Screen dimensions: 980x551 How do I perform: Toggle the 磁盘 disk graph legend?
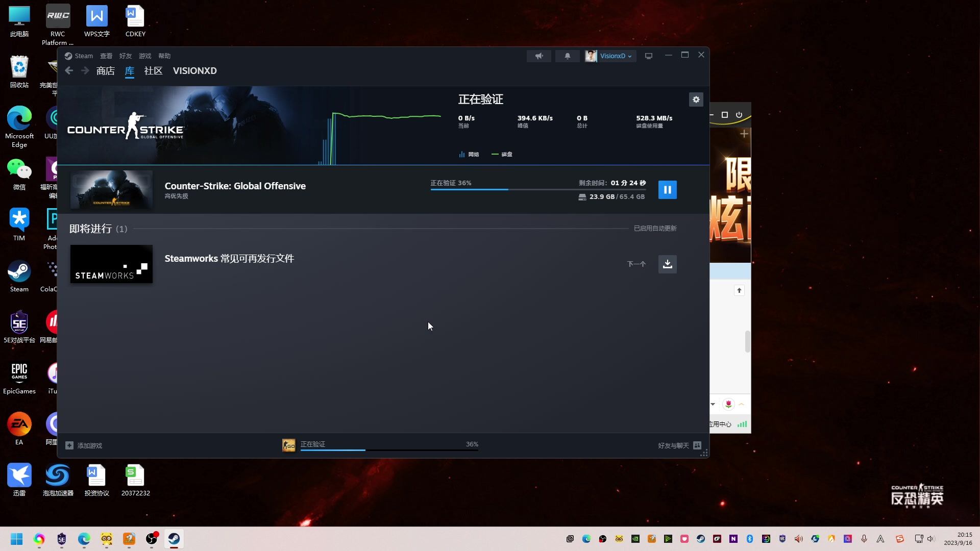[502, 155]
